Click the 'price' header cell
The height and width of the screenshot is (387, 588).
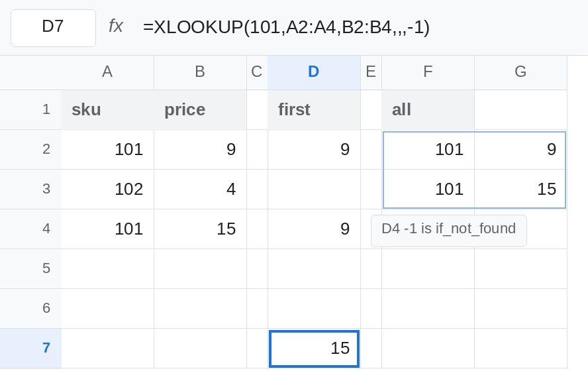pyautogui.click(x=200, y=109)
